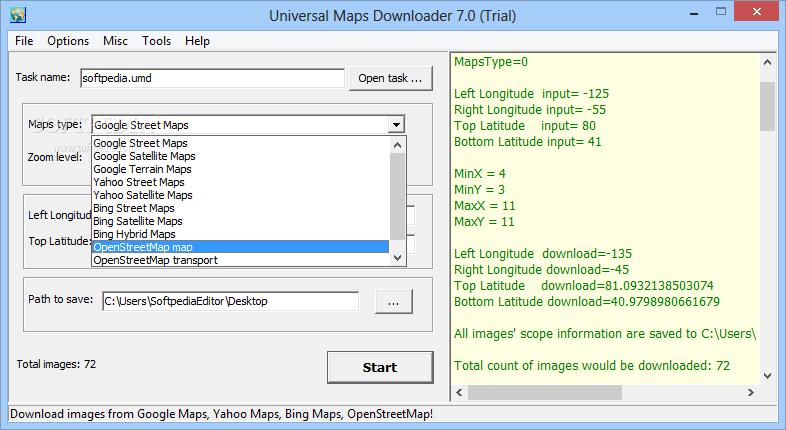The image size is (786, 430).
Task: Click the log panel scroll-right arrow
Action: (x=750, y=392)
